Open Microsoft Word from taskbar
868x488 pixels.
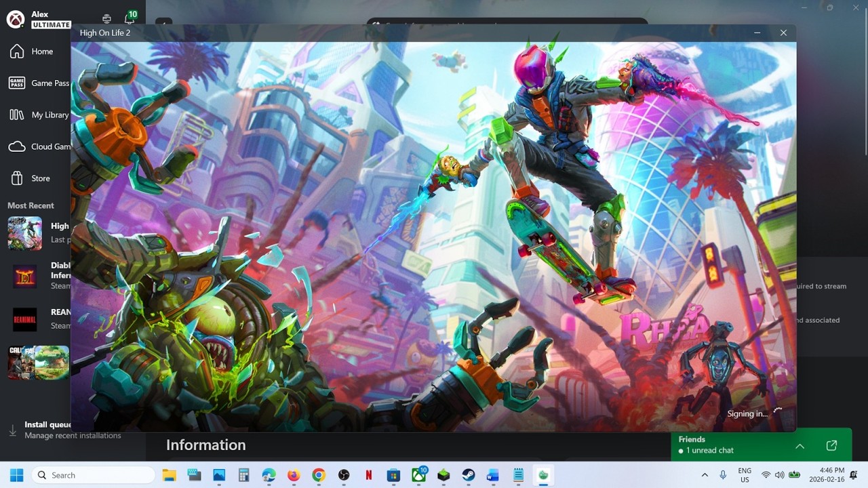pos(493,475)
